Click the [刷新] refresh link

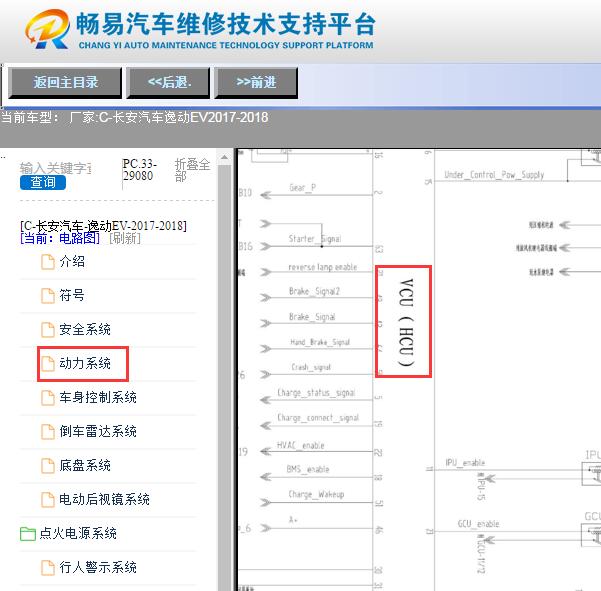pos(125,238)
